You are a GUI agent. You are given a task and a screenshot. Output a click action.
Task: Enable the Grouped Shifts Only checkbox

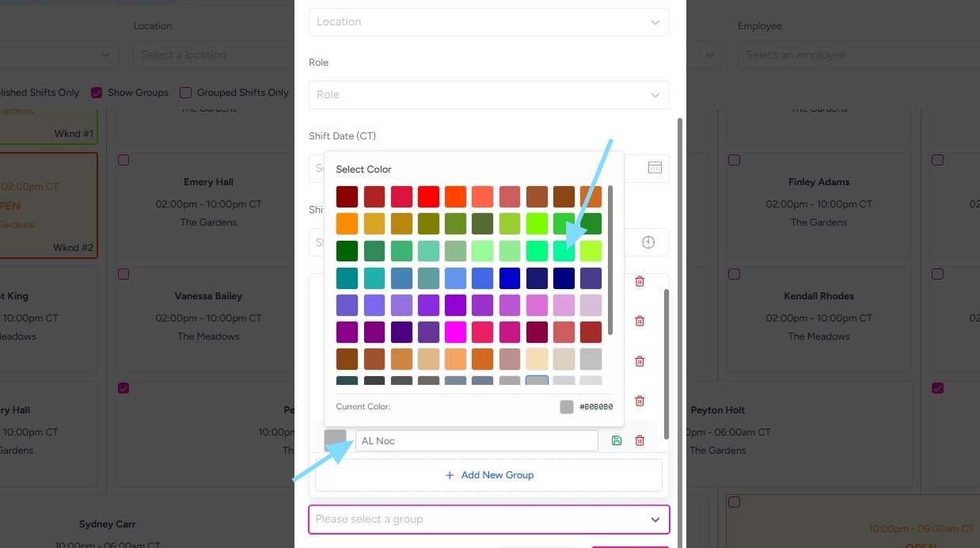point(186,93)
